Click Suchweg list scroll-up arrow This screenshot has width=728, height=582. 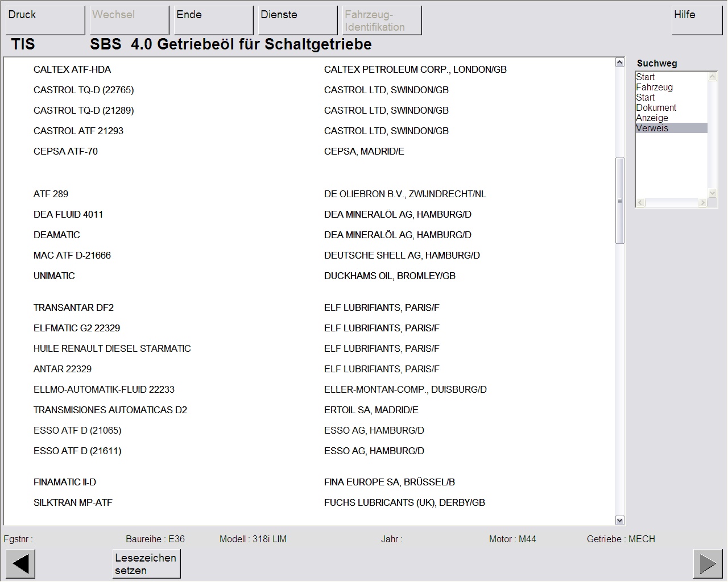point(712,76)
